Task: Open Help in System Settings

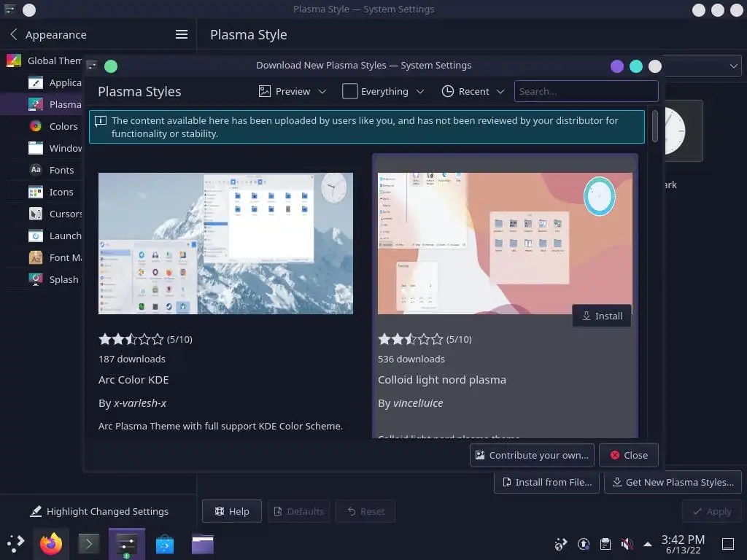Action: (x=232, y=511)
